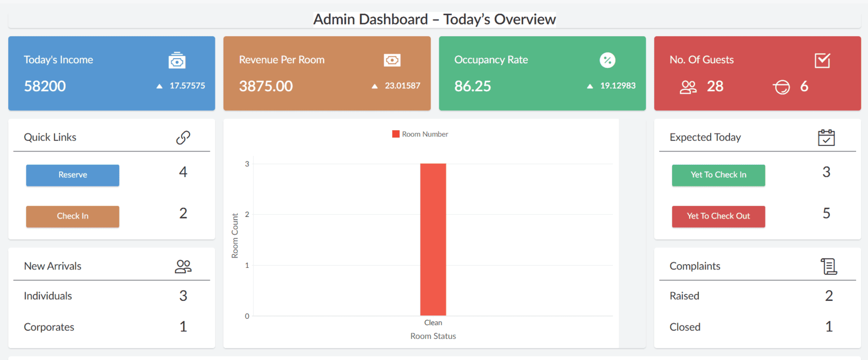Click the Admin Dashboard – Today's Overview title
Image resolution: width=868 pixels, height=360 pixels.
pos(435,20)
